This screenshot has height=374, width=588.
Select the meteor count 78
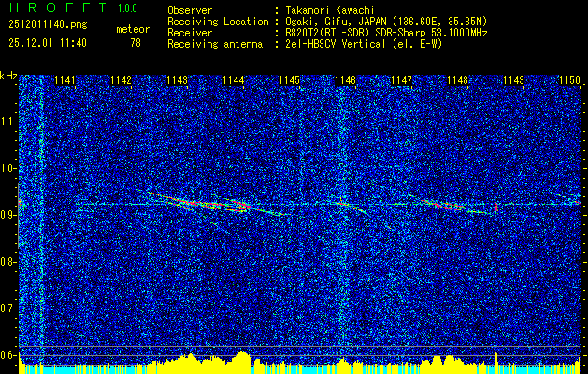[x=136, y=43]
